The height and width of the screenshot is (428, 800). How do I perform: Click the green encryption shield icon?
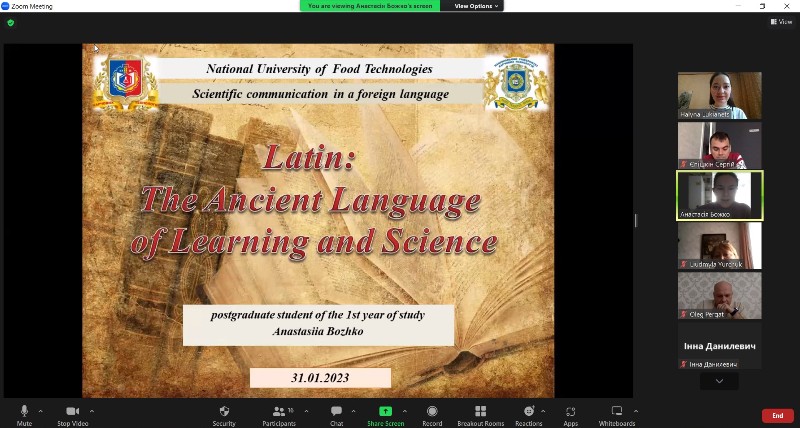(x=11, y=22)
